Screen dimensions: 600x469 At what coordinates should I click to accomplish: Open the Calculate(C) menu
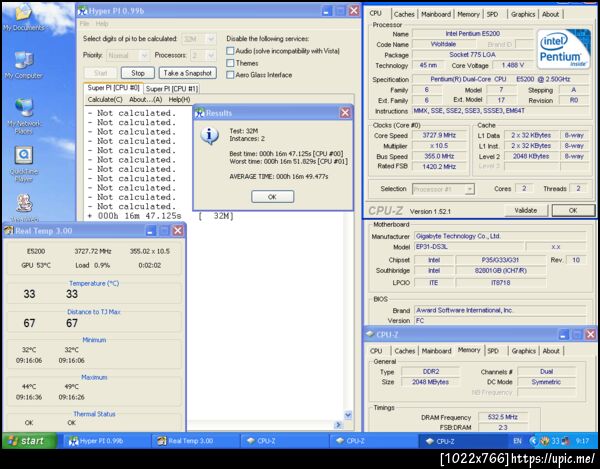tap(105, 99)
